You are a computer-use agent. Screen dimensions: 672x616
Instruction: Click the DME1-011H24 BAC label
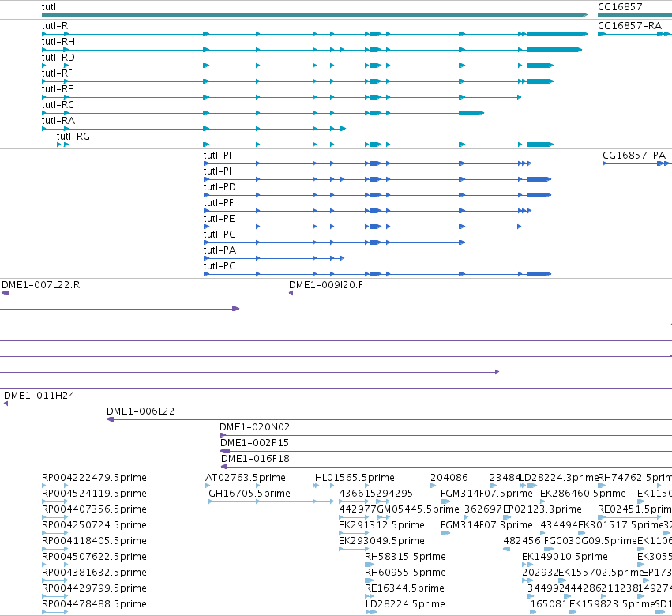39,395
